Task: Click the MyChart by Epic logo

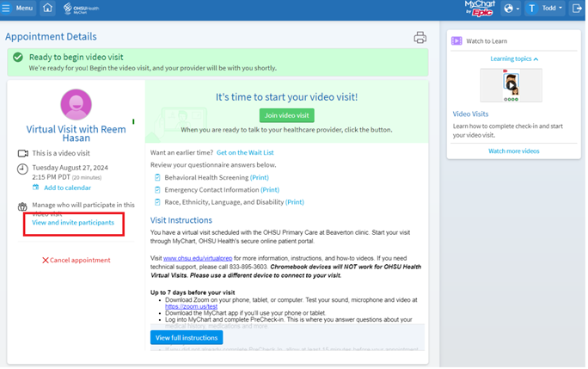Action: 479,9
